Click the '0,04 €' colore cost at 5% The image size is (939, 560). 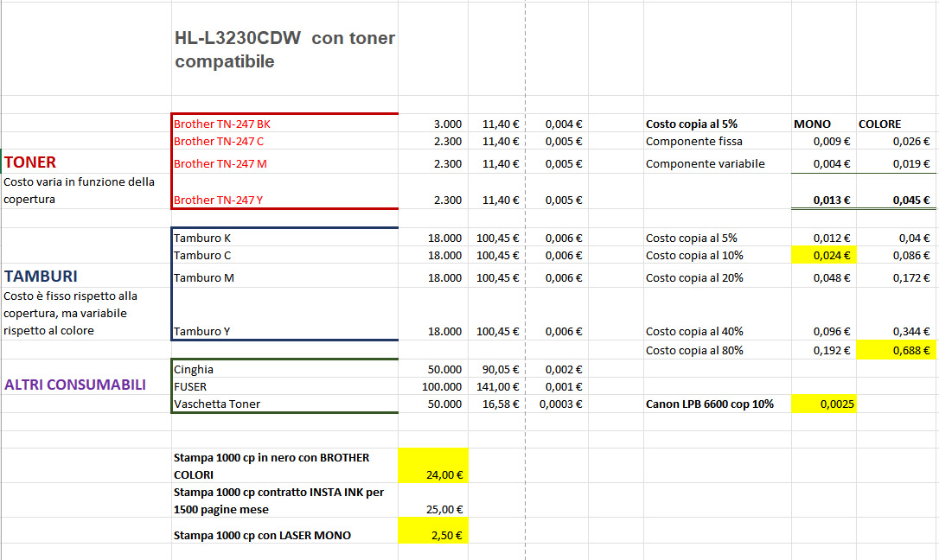point(896,238)
